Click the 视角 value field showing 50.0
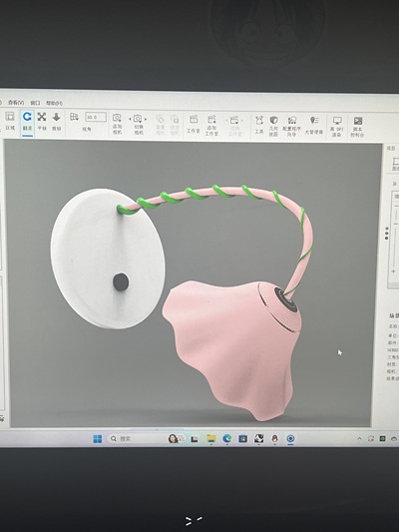Screen dimensions: 399x532 (x=96, y=117)
